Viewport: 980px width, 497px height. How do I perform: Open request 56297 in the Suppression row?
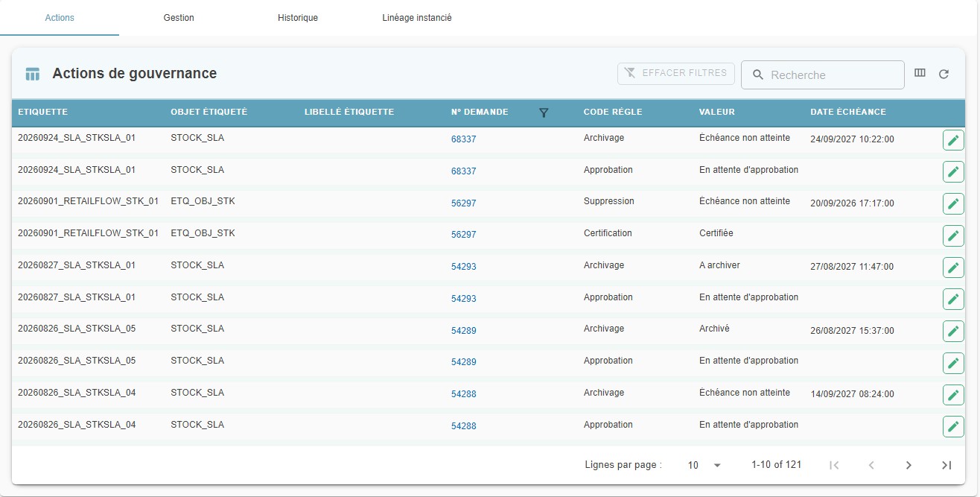click(x=463, y=203)
